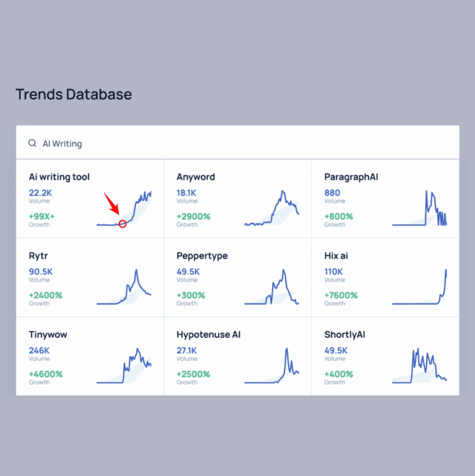Click the ParagraphAI sparkline chart
Image resolution: width=475 pixels, height=476 pixels.
click(419, 209)
